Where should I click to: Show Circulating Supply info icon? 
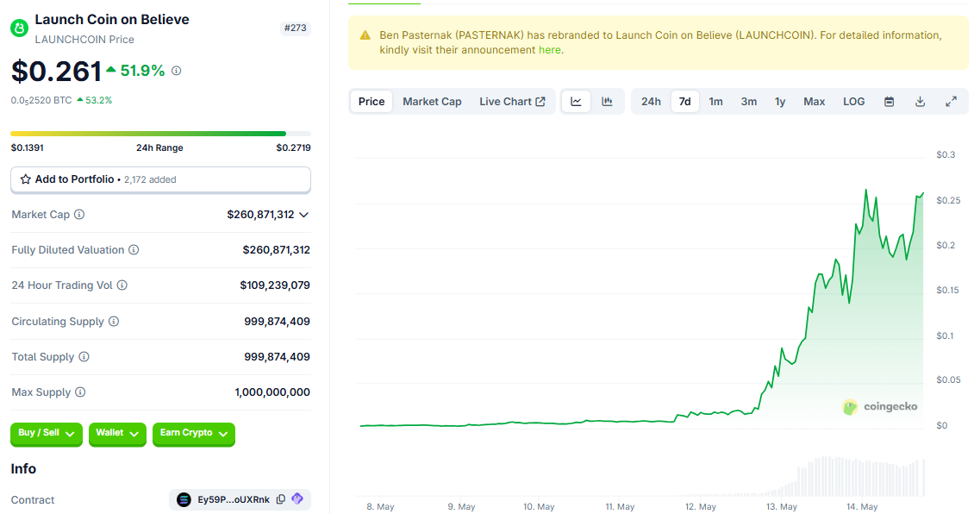[114, 322]
